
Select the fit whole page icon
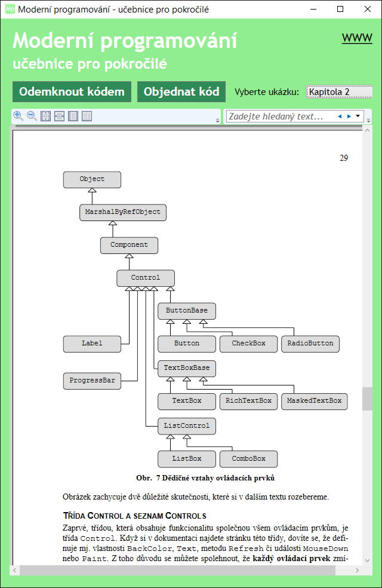[x=45, y=116]
